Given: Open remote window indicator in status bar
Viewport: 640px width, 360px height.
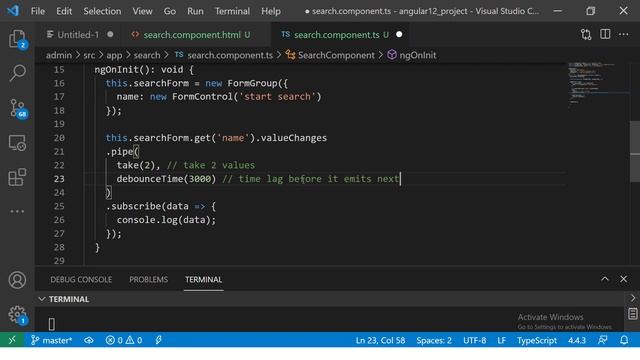Looking at the screenshot, I should pos(12,340).
